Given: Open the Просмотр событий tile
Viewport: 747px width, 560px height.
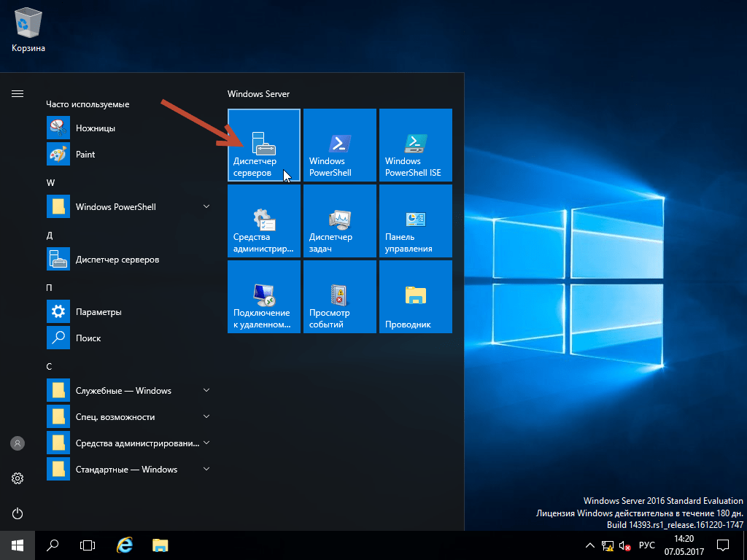Looking at the screenshot, I should 339,297.
